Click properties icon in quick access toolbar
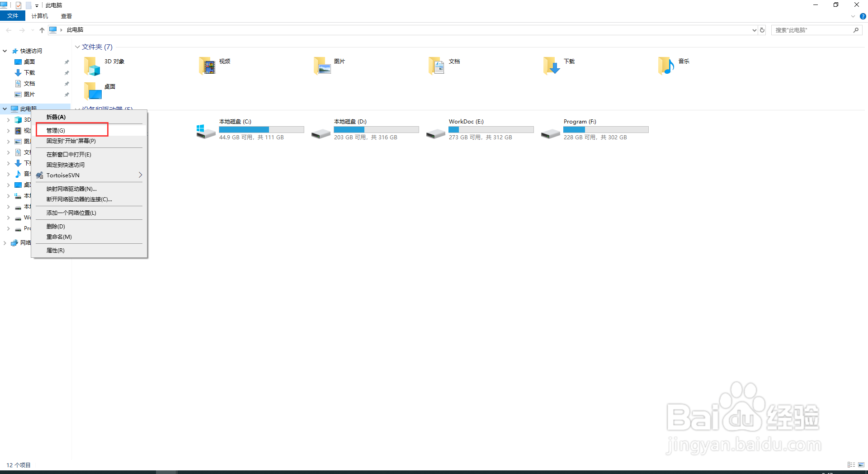The image size is (868, 474). coord(19,5)
